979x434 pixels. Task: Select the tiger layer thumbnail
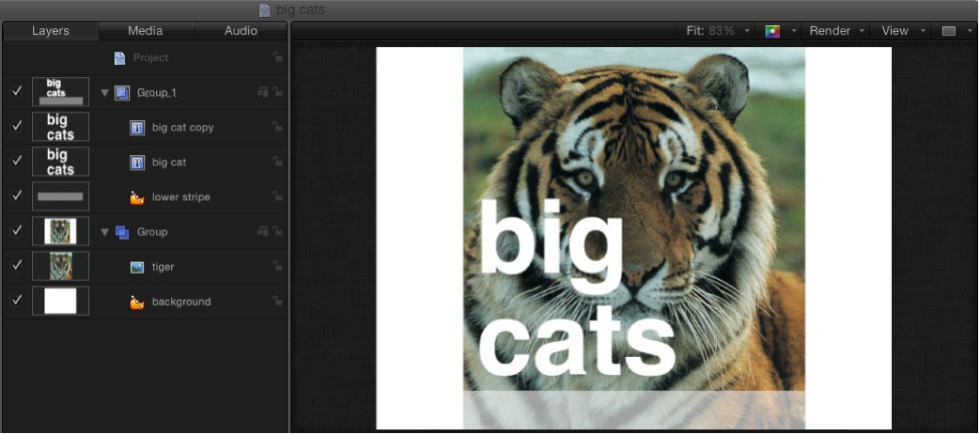61,266
